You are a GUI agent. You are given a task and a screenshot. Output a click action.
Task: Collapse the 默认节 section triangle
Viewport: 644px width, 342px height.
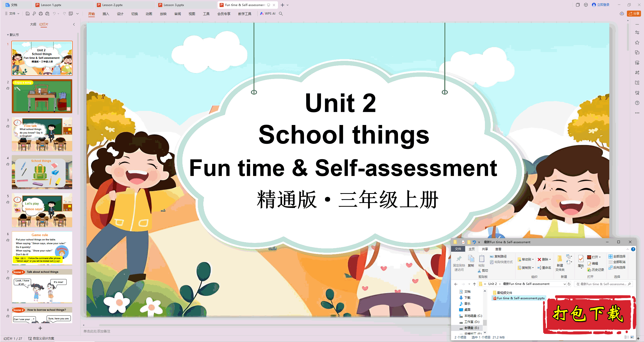pos(8,35)
